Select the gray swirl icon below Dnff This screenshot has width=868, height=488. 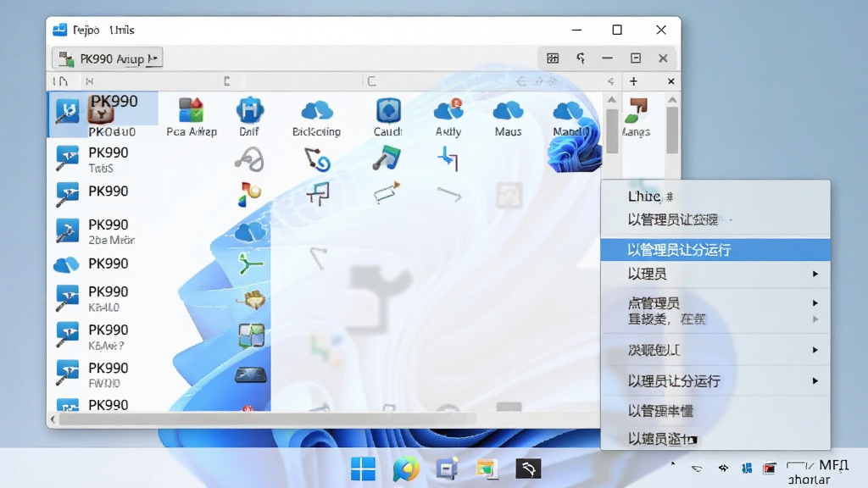(250, 159)
